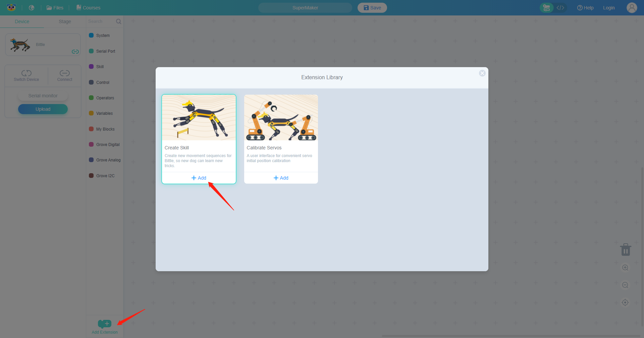Screen dimensions: 644x338
Task: Switch to the Device tab
Action: pos(22,21)
